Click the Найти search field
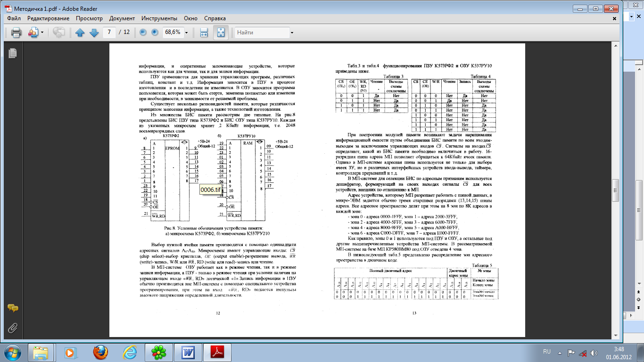This screenshot has height=362, width=644. click(262, 33)
